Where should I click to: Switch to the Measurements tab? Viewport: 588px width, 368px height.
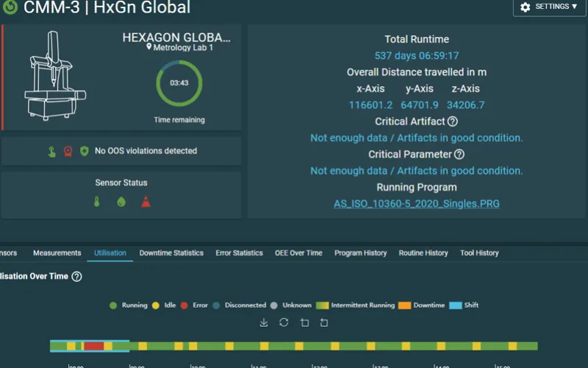[57, 253]
